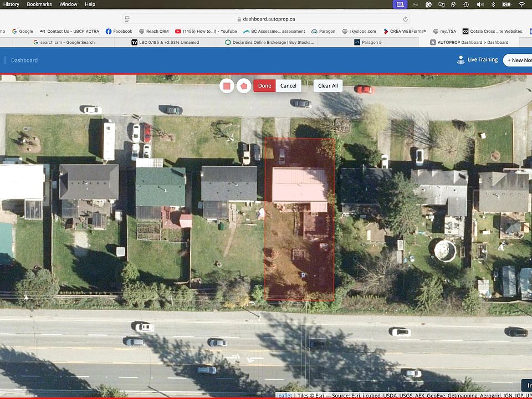Open the YouTube bookmark
The width and height of the screenshot is (532, 399).
(x=206, y=31)
